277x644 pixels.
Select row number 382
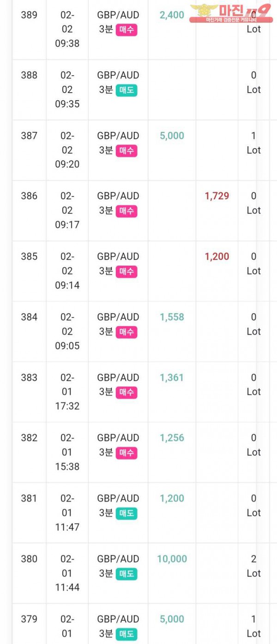(29, 438)
